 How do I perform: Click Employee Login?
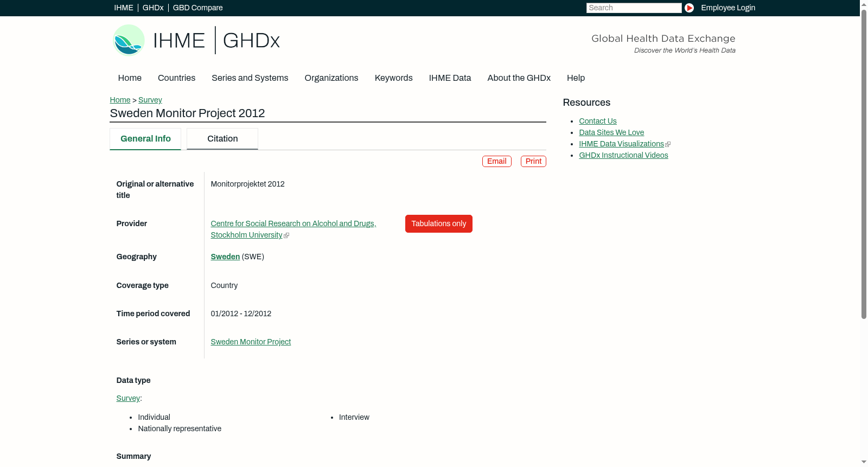(x=728, y=8)
